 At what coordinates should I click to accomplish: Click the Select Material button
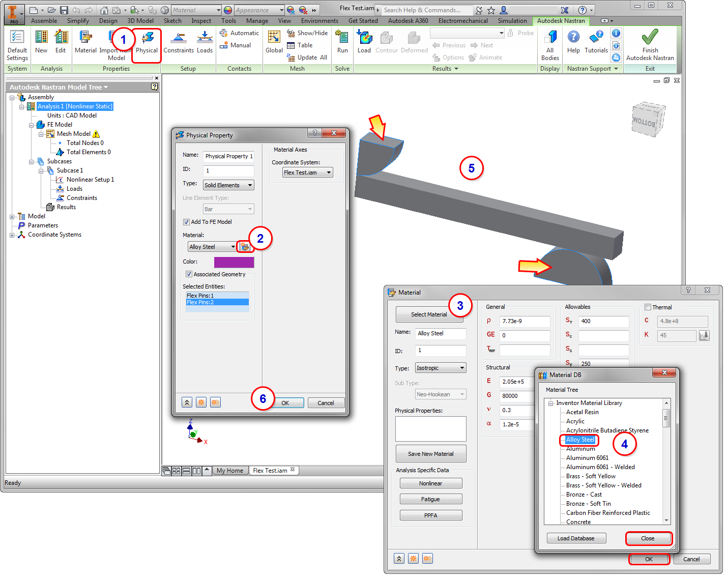(429, 314)
